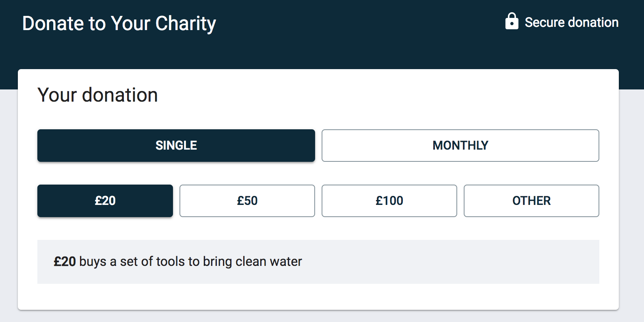
Task: Select the SINGLE donation option
Action: [176, 146]
